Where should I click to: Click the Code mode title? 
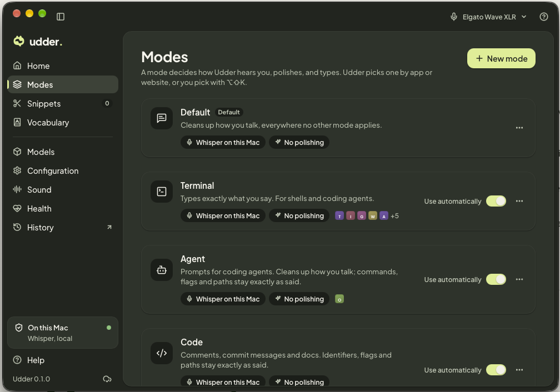(192, 343)
